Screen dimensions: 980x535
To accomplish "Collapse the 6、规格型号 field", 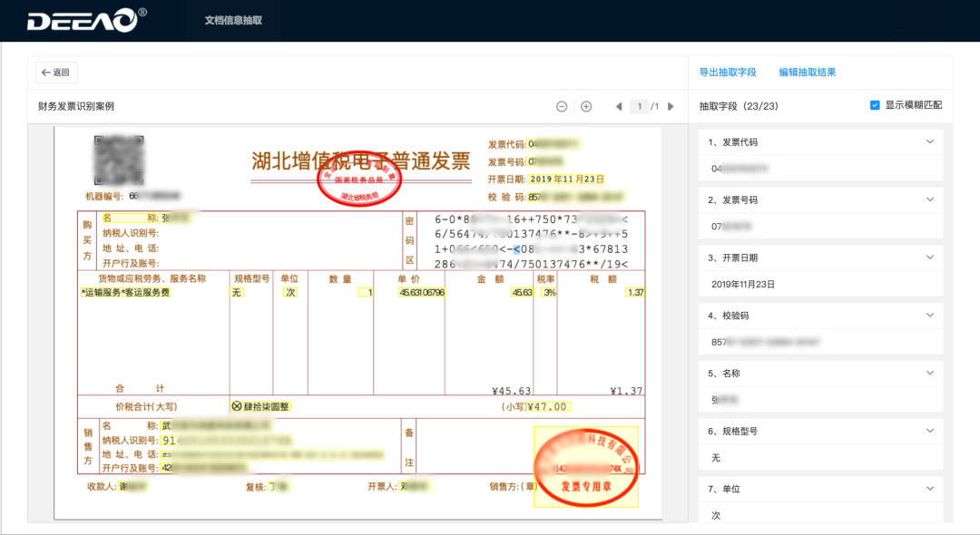I will point(929,431).
